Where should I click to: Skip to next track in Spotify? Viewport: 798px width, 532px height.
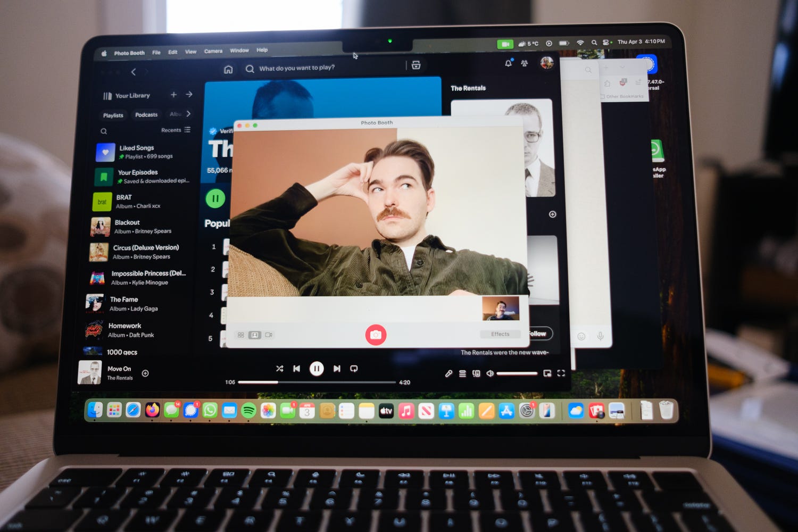coord(337,368)
